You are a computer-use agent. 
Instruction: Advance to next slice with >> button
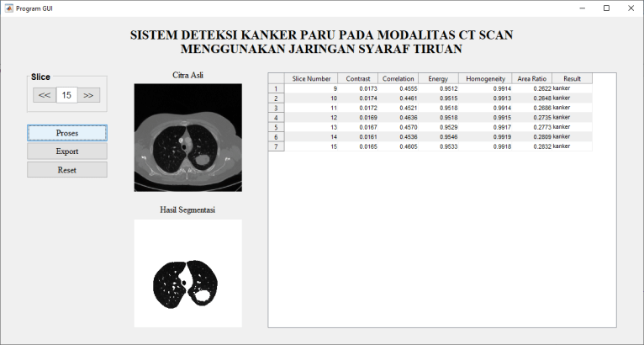pos(89,95)
